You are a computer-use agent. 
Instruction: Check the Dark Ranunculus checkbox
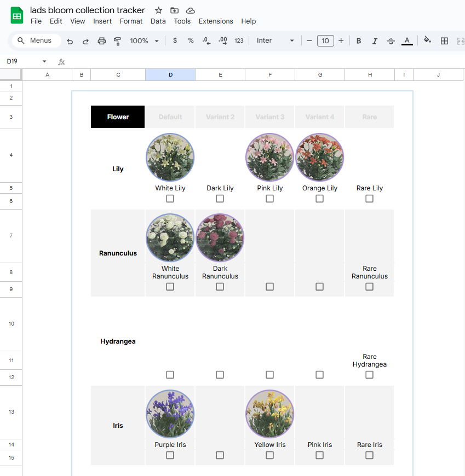point(220,287)
